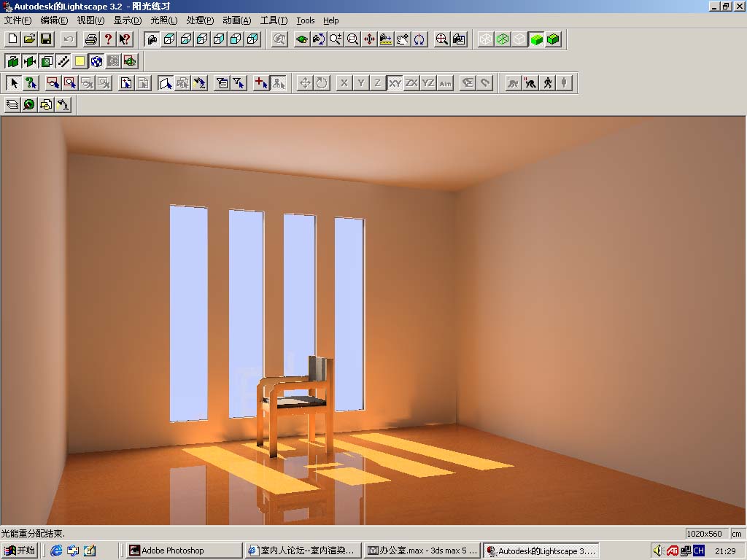Click the CH language indicator in tray
Screen dimensions: 747x560
coord(698,551)
